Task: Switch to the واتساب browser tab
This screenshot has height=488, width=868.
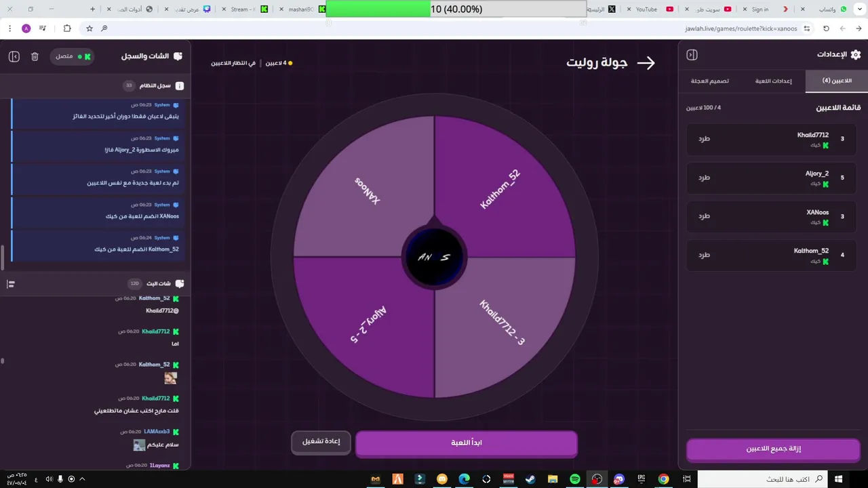Action: (x=827, y=9)
